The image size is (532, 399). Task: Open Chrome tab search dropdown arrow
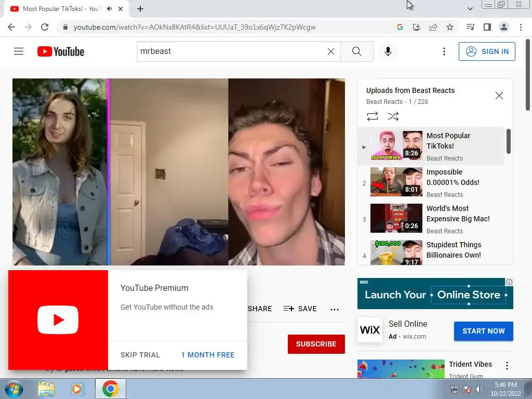470,9
